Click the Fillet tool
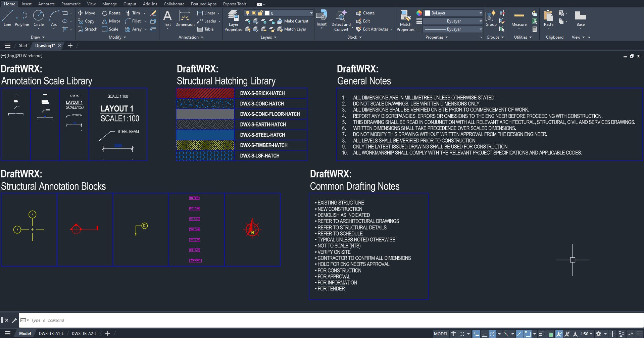Image resolution: width=644 pixels, height=338 pixels. pyautogui.click(x=133, y=21)
